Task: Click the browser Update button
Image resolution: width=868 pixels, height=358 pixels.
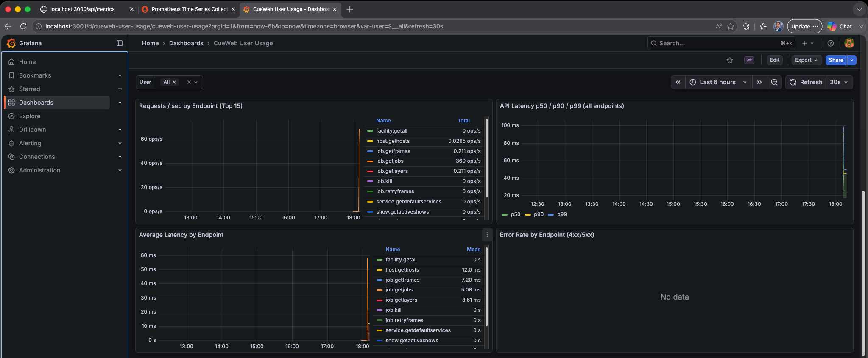Action: coord(804,26)
